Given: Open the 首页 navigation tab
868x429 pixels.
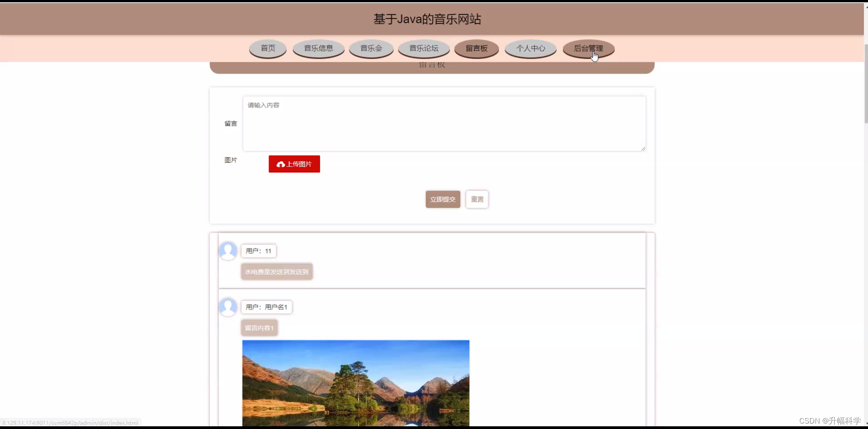Looking at the screenshot, I should [x=267, y=48].
